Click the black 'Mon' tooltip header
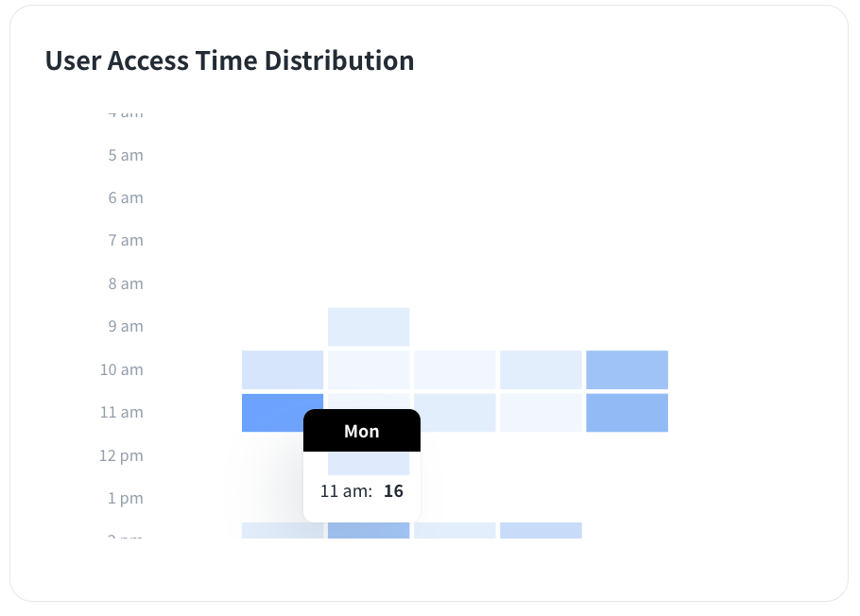The image size is (860, 616). point(362,431)
